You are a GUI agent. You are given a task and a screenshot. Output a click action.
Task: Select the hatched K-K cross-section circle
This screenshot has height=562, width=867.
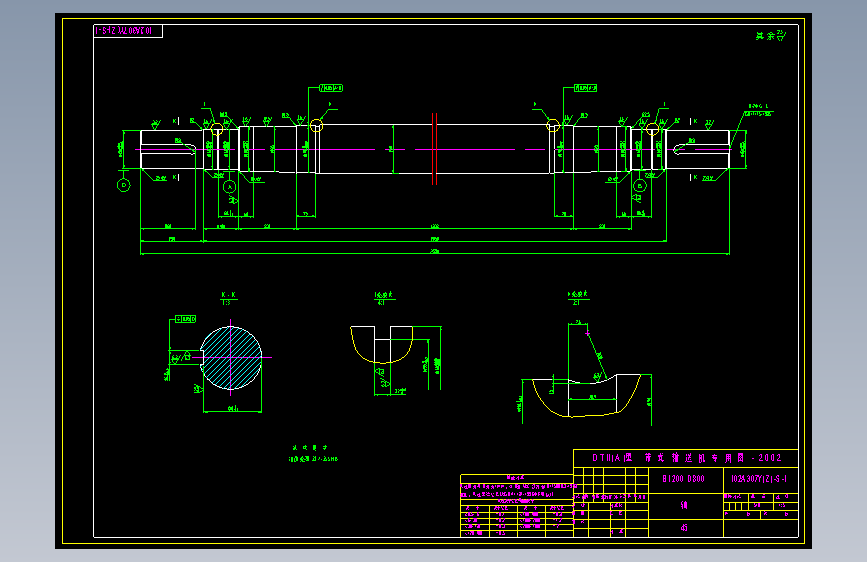coord(231,358)
